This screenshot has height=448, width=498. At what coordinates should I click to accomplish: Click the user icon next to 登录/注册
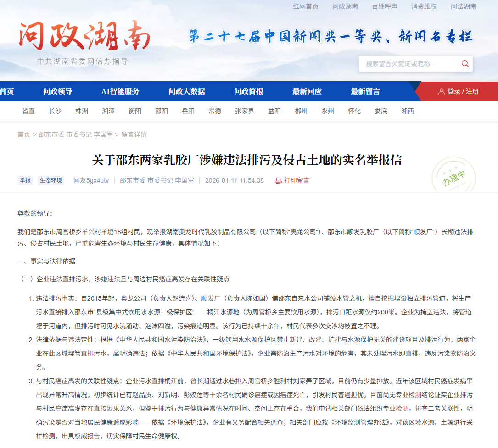click(x=442, y=91)
